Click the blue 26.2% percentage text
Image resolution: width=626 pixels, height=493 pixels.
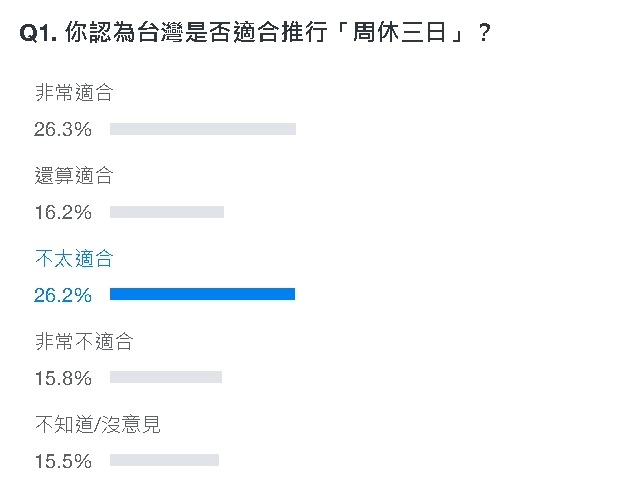(63, 295)
